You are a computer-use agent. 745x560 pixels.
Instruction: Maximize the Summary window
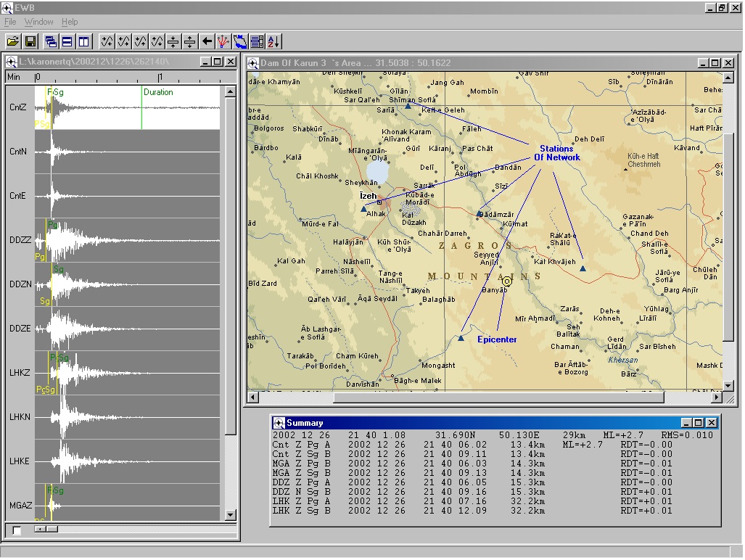698,423
